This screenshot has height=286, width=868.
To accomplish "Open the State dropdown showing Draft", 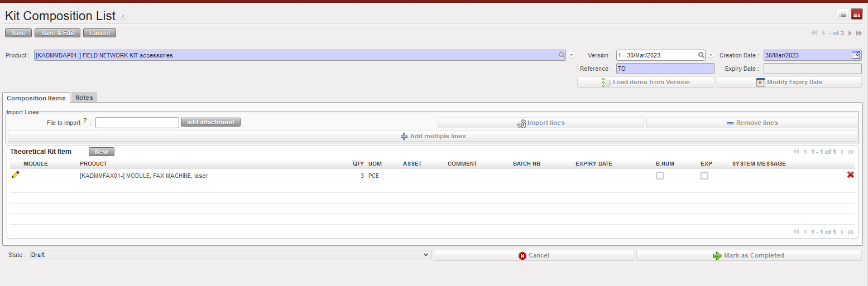I will 230,255.
